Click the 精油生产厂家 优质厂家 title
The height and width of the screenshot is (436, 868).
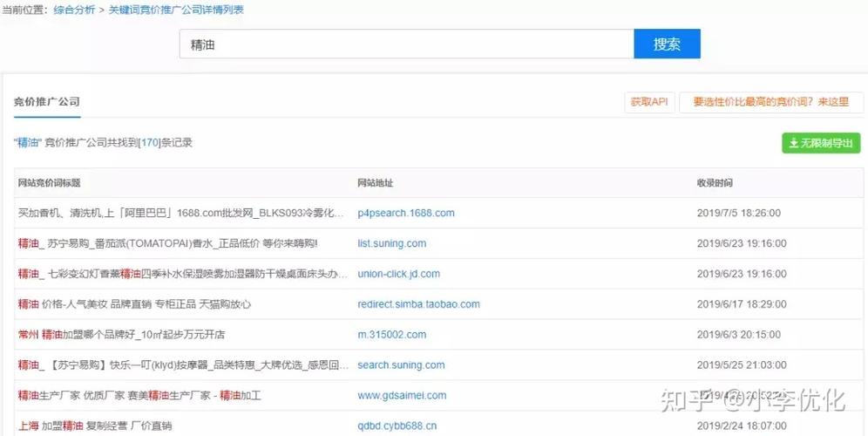point(139,396)
